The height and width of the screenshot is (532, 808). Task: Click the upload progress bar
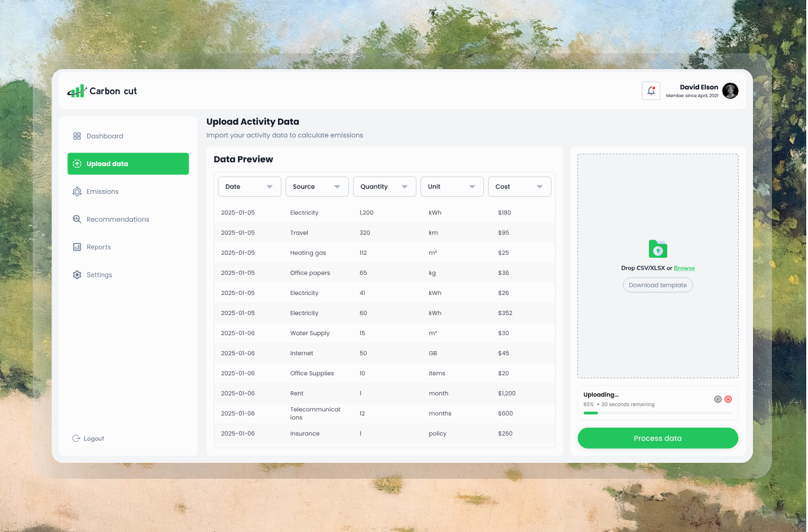658,413
